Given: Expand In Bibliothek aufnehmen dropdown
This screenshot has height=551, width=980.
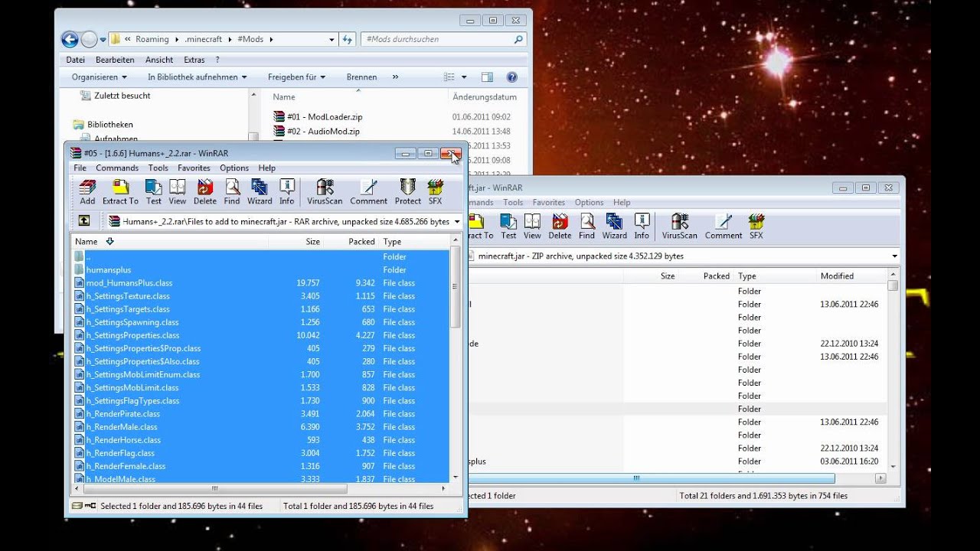Looking at the screenshot, I should (244, 77).
